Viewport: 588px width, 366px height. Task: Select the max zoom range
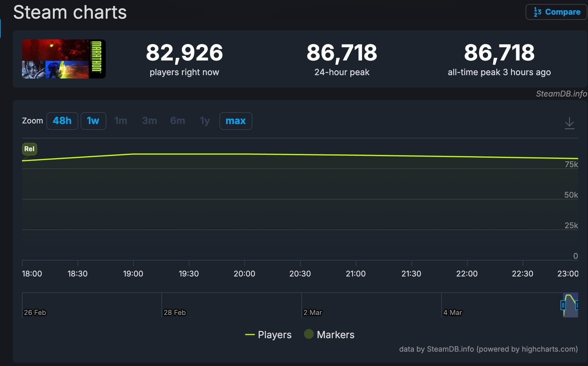click(x=236, y=121)
